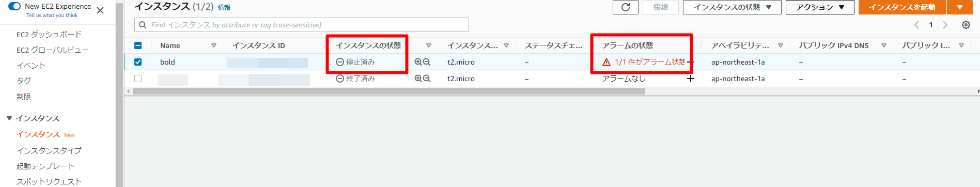Click the アラームなし cell
980x187 pixels.
[x=624, y=79]
